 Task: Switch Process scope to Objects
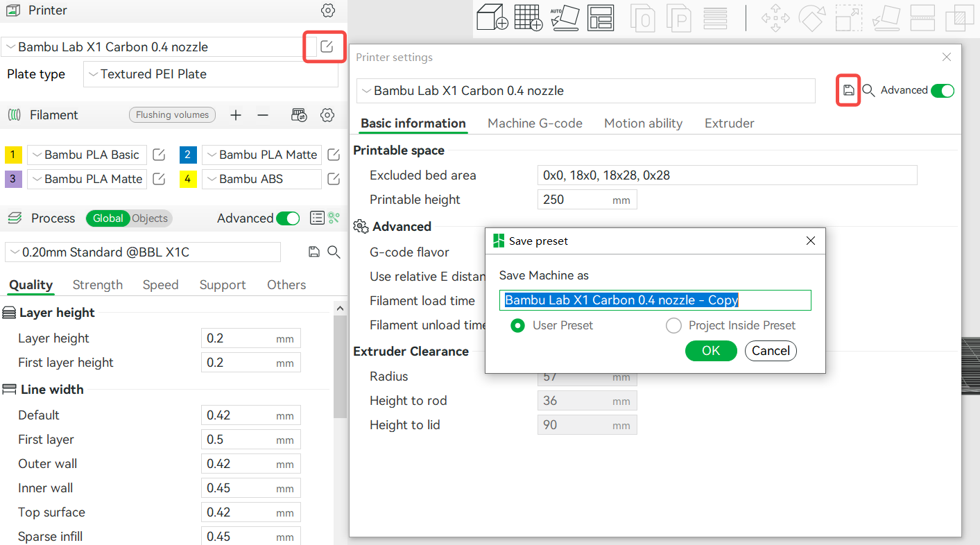[x=150, y=218]
